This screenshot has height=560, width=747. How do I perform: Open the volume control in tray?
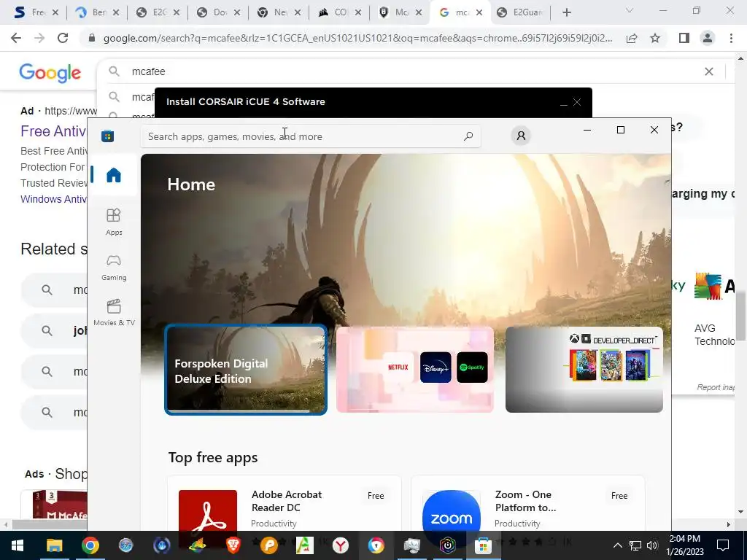tap(652, 545)
